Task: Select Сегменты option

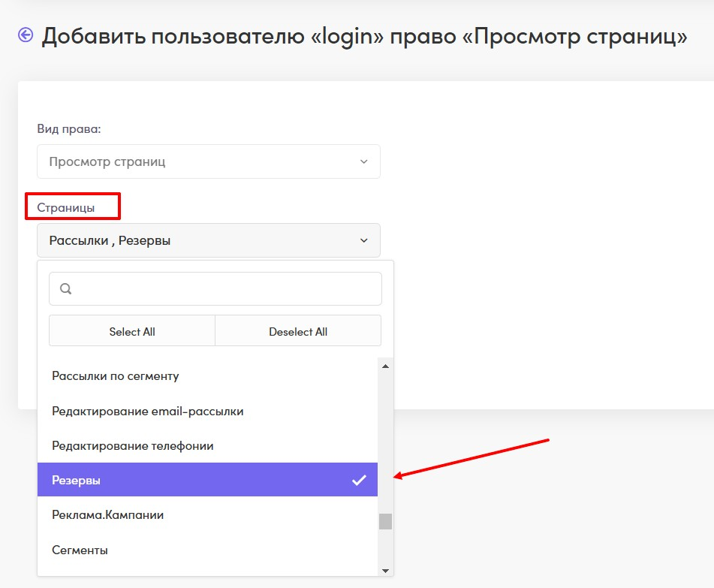Action: coord(208,550)
